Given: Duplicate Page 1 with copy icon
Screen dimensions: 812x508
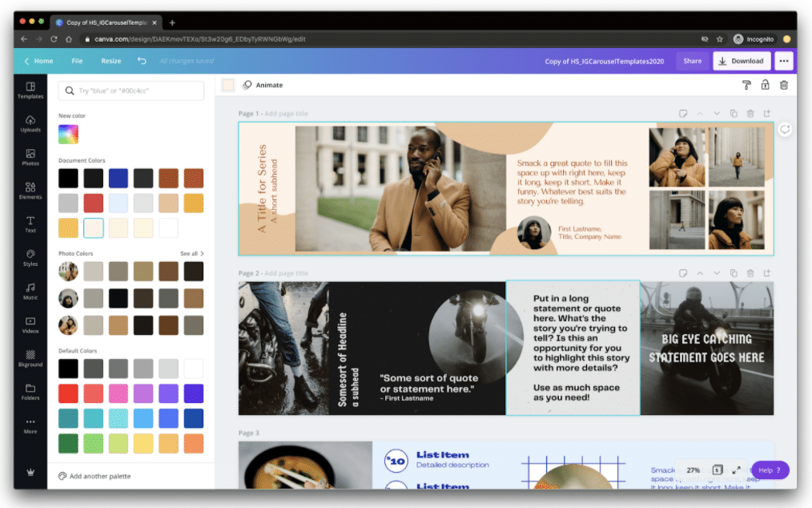Looking at the screenshot, I should [x=734, y=114].
